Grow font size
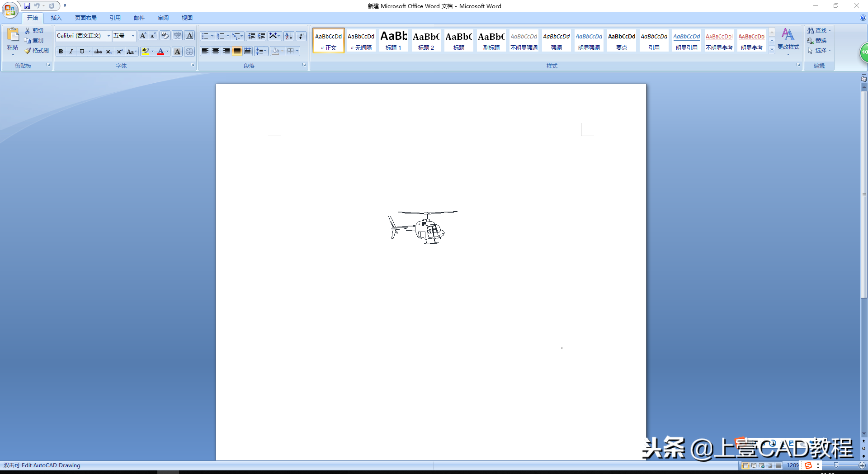The width and height of the screenshot is (868, 474). (143, 36)
